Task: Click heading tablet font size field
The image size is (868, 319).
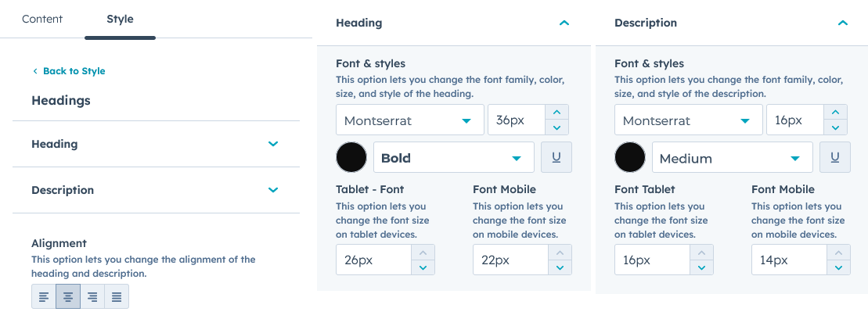Action: (373, 260)
